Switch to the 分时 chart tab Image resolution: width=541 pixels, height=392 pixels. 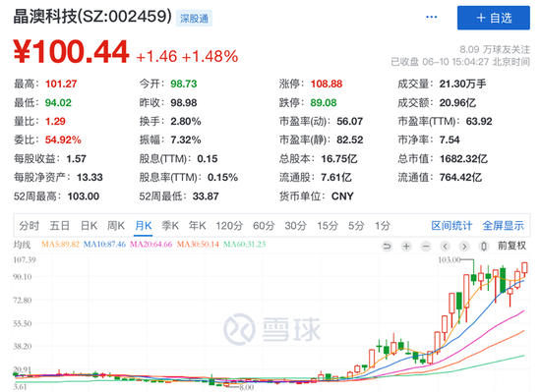[29, 226]
